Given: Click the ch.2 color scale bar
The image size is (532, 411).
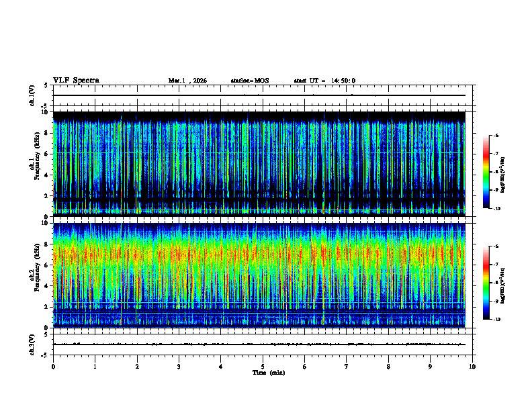Looking at the screenshot, I should click(x=486, y=283).
